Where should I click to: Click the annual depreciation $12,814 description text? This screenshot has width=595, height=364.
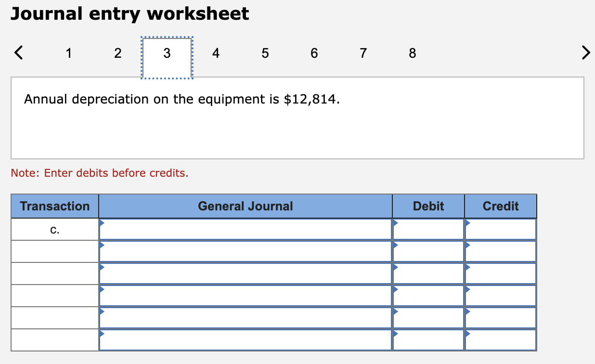tap(182, 99)
